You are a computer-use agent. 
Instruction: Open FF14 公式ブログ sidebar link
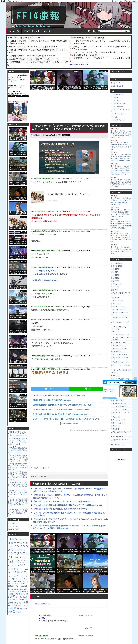tap(117, 100)
